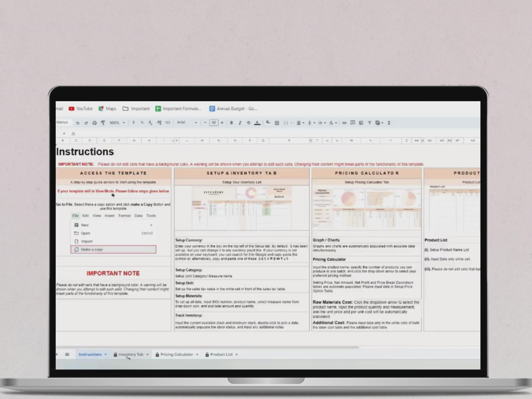The image size is (532, 399).
Task: Open the Maps bookmark
Action: pyautogui.click(x=107, y=109)
